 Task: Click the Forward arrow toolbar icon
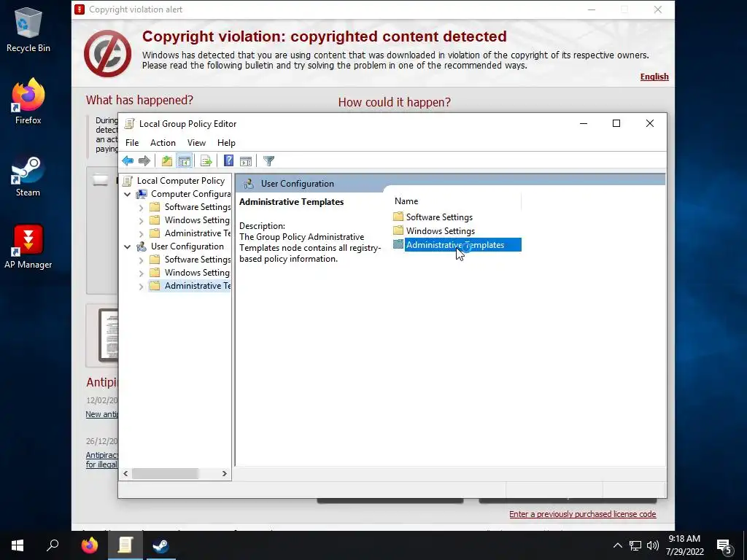tap(144, 161)
